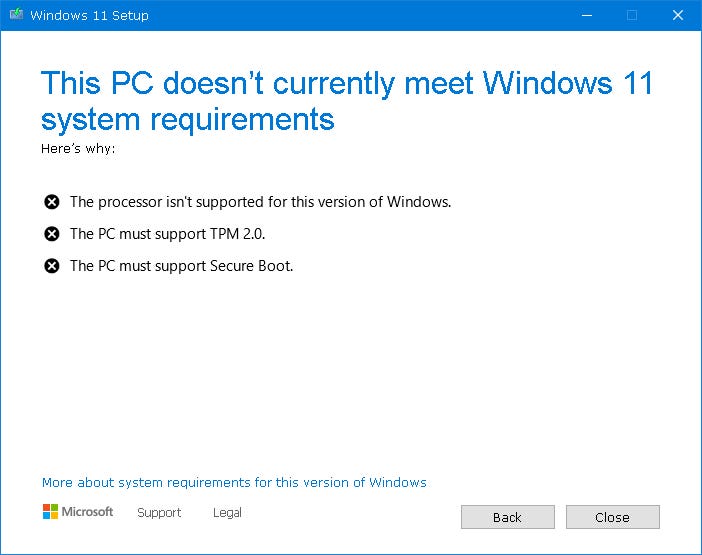Click the error icon beside Secure Boot requirement

click(x=52, y=266)
